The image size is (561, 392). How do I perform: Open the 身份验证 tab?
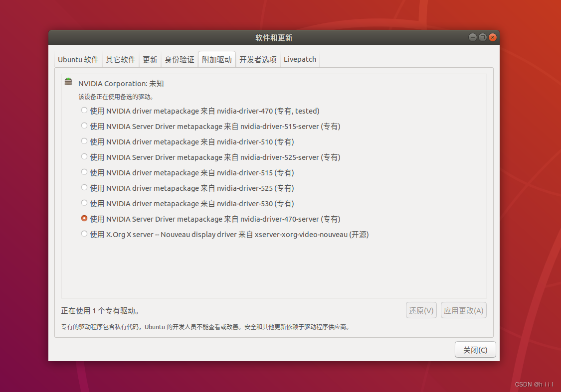click(x=179, y=60)
